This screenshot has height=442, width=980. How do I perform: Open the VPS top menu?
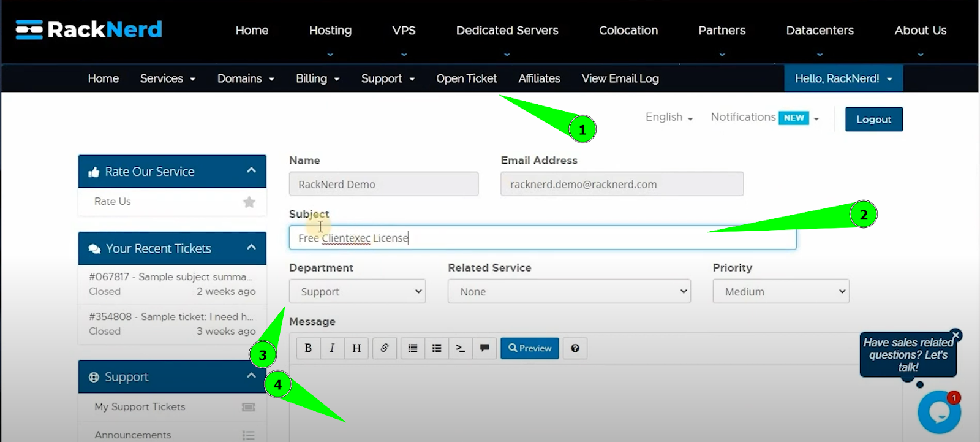[404, 31]
